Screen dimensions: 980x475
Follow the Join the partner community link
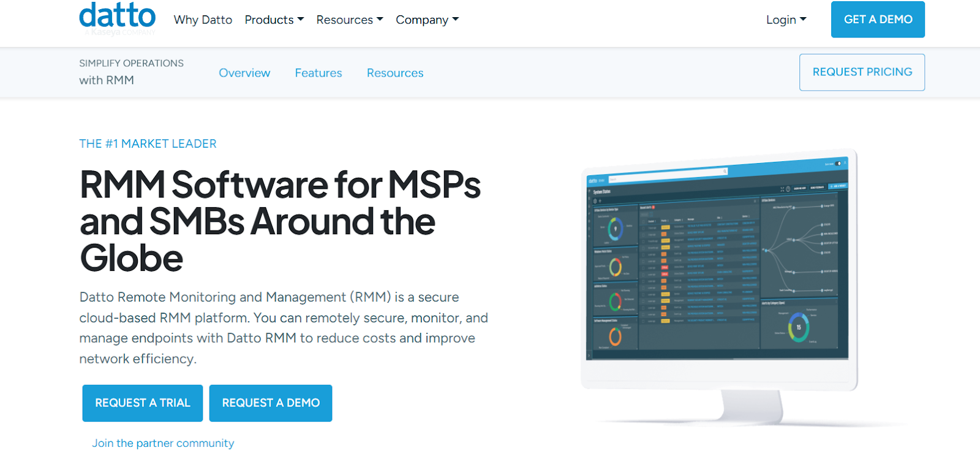pyautogui.click(x=163, y=443)
